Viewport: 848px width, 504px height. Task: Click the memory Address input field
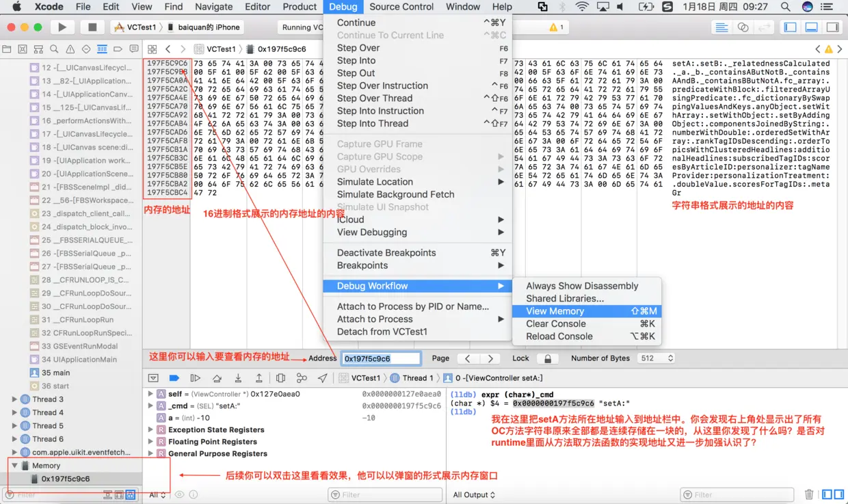tap(381, 358)
